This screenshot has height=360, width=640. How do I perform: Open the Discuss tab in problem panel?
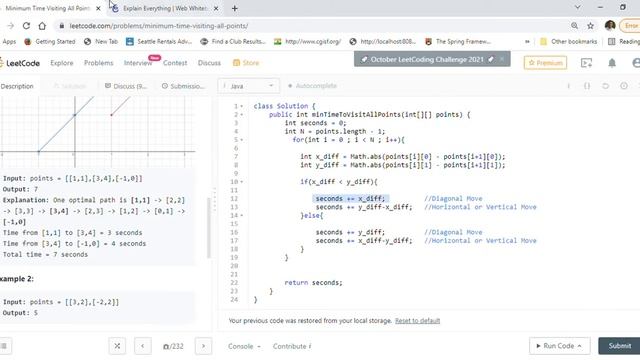tap(126, 86)
